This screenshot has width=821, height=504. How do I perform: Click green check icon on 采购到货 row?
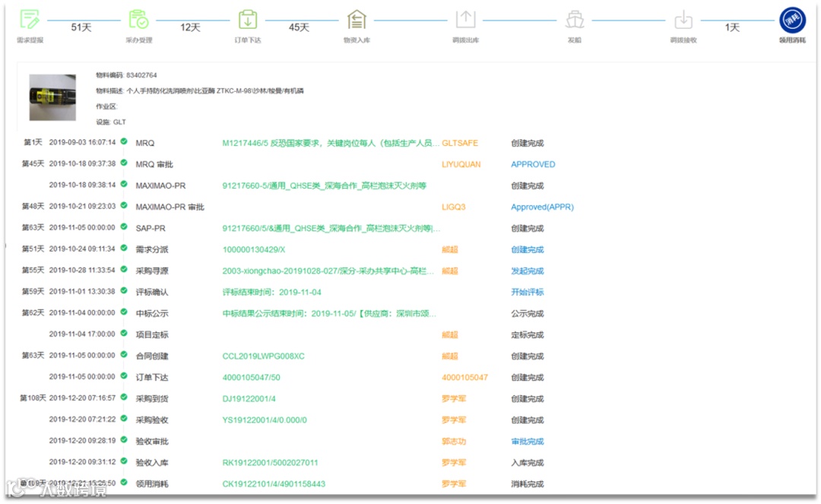coord(124,398)
